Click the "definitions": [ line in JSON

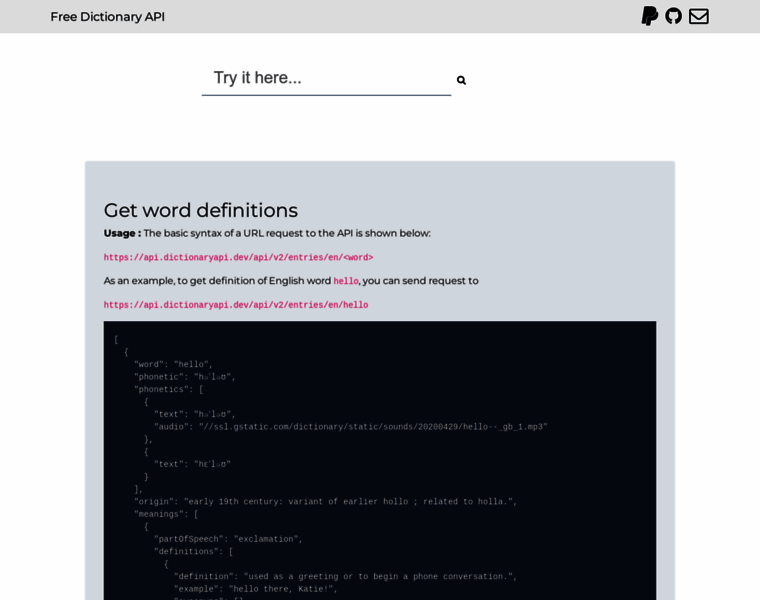[193, 552]
